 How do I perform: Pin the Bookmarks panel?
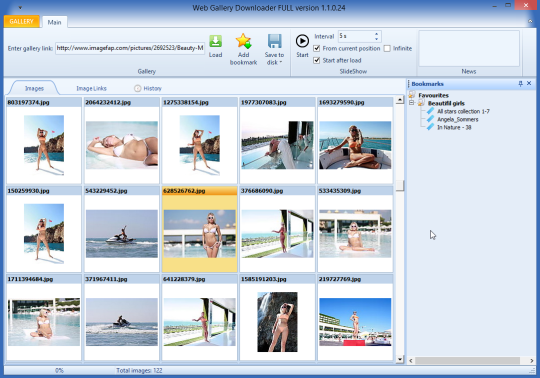[520, 84]
